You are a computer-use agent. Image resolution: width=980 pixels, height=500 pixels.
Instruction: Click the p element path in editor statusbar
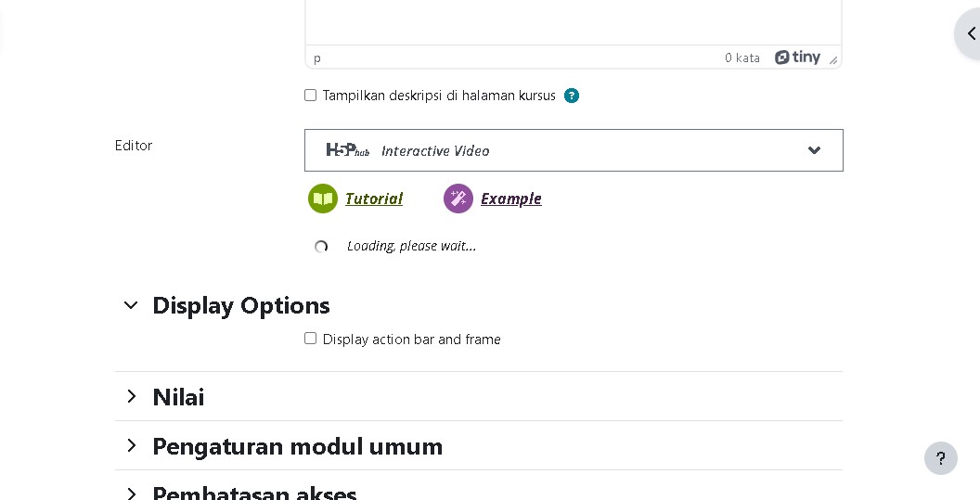316,58
